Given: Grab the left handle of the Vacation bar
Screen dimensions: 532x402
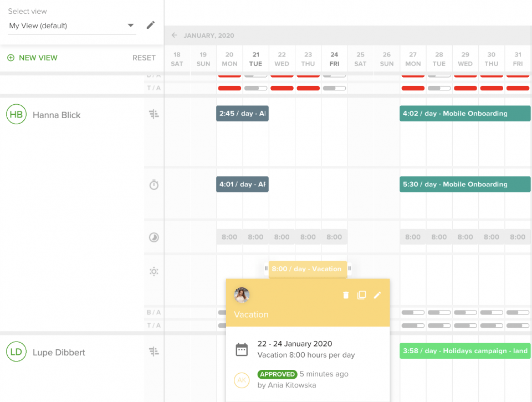Looking at the screenshot, I should coord(267,268).
